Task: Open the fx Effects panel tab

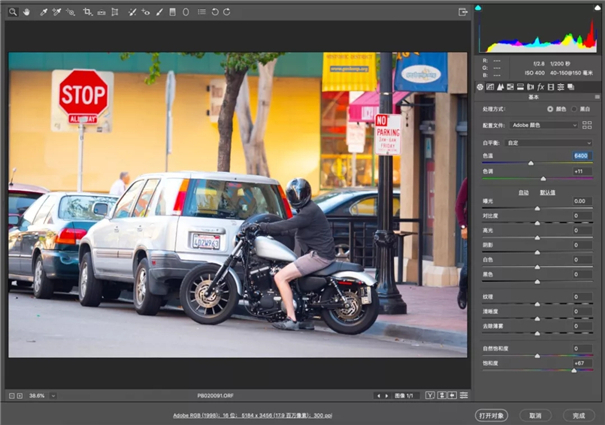Action: pyautogui.click(x=540, y=87)
